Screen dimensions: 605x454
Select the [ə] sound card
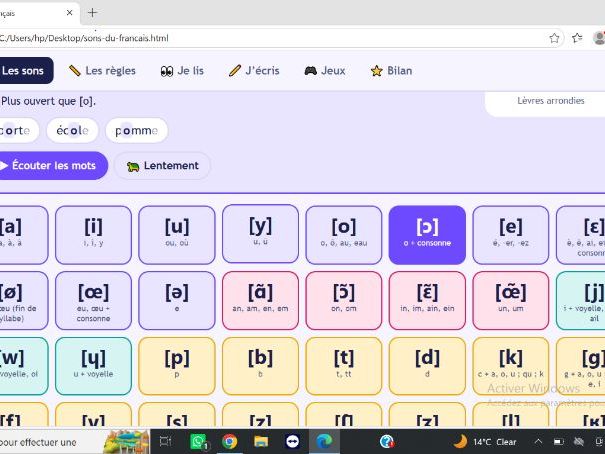177,300
